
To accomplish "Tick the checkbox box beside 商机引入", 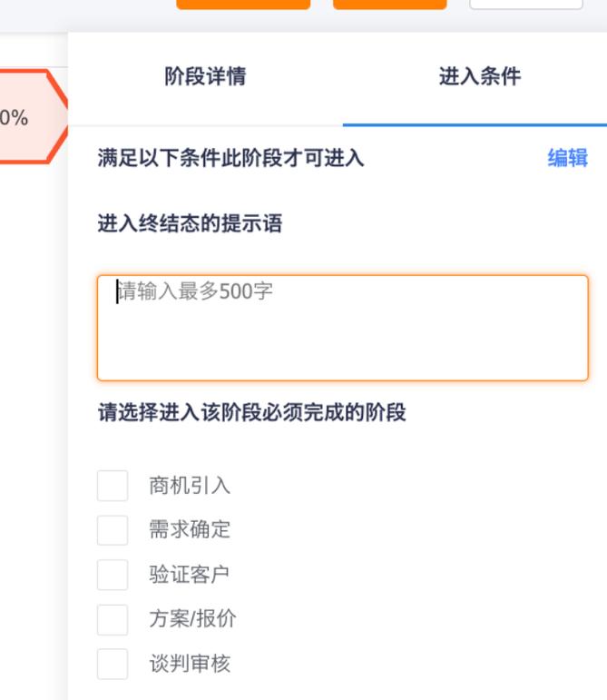I will coord(113,486).
